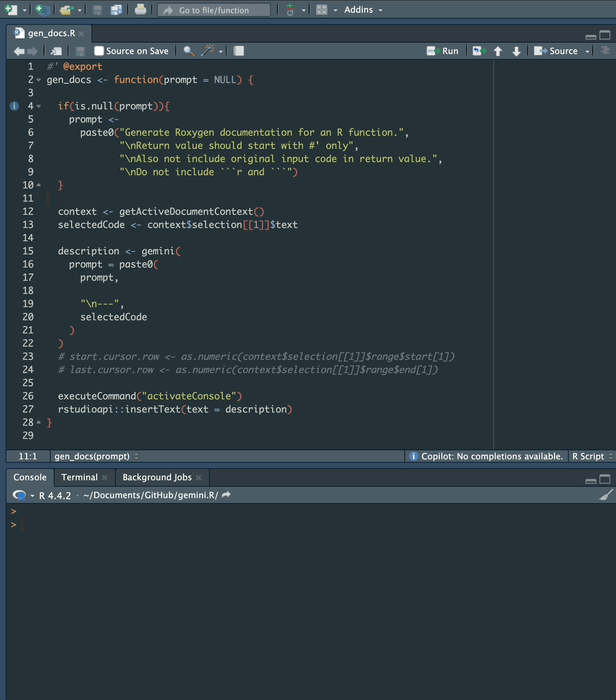Click the info marker on line 4

(14, 106)
